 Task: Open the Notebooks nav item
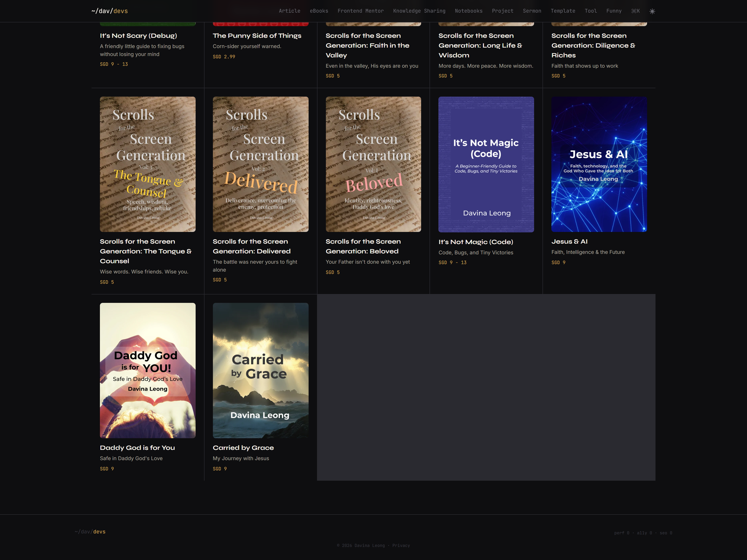(x=469, y=11)
